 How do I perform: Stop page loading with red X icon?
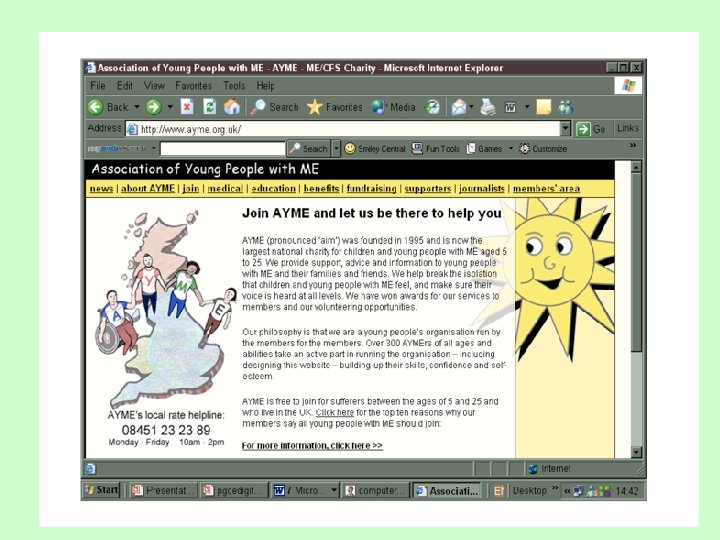click(186, 107)
